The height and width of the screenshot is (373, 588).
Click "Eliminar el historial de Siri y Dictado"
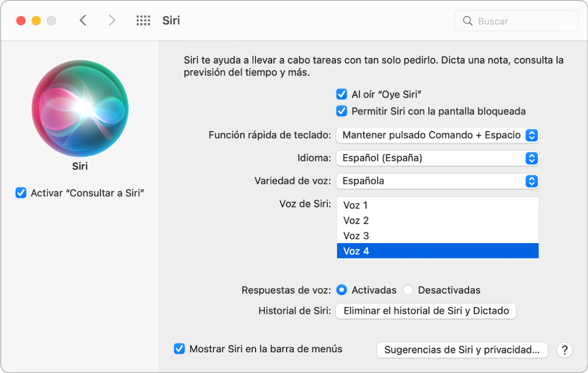425,310
